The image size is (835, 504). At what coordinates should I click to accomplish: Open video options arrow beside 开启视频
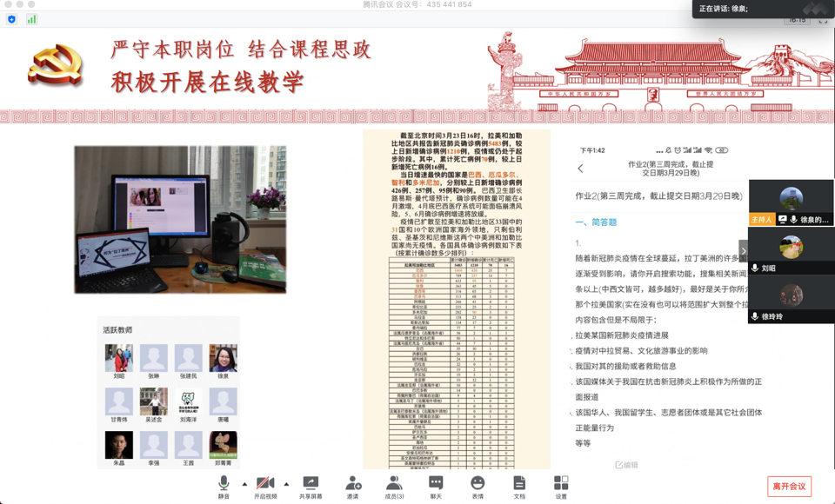286,484
